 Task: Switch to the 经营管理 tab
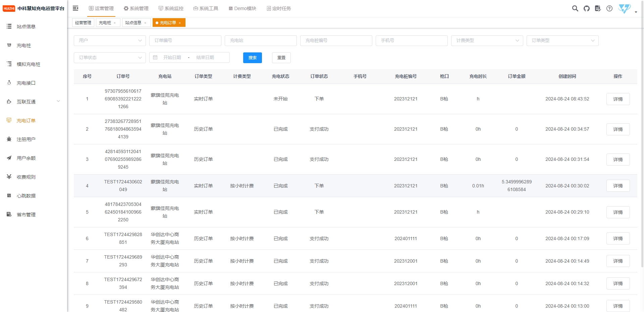(x=83, y=23)
